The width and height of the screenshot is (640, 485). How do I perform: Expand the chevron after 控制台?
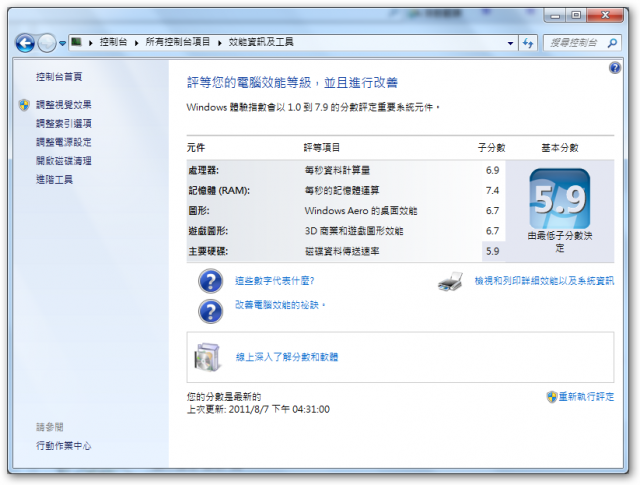tap(136, 42)
